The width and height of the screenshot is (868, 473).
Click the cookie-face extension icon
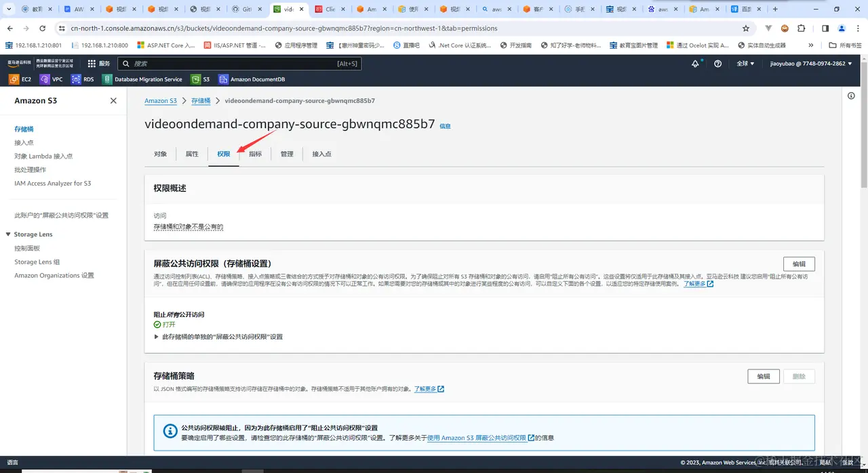point(785,28)
